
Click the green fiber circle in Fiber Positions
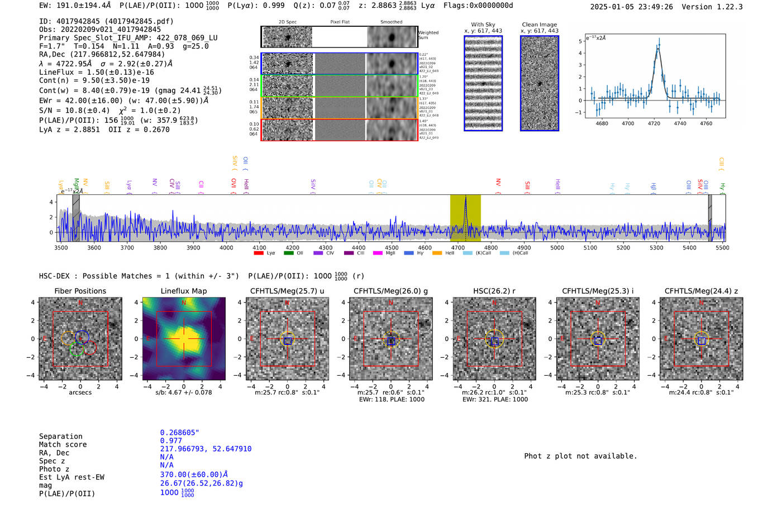(77, 349)
